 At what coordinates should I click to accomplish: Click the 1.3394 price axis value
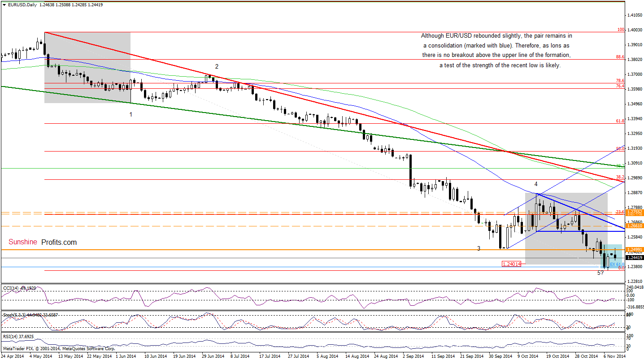tap(635, 119)
